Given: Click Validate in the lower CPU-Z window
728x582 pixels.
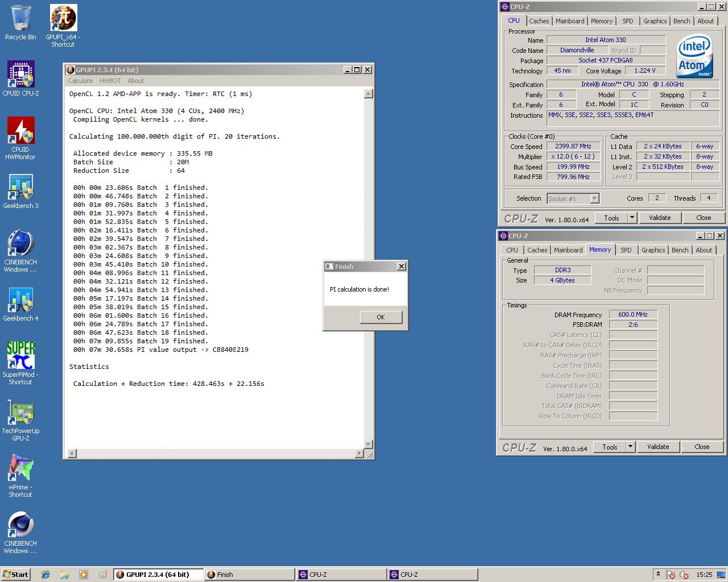Looking at the screenshot, I should [658, 447].
